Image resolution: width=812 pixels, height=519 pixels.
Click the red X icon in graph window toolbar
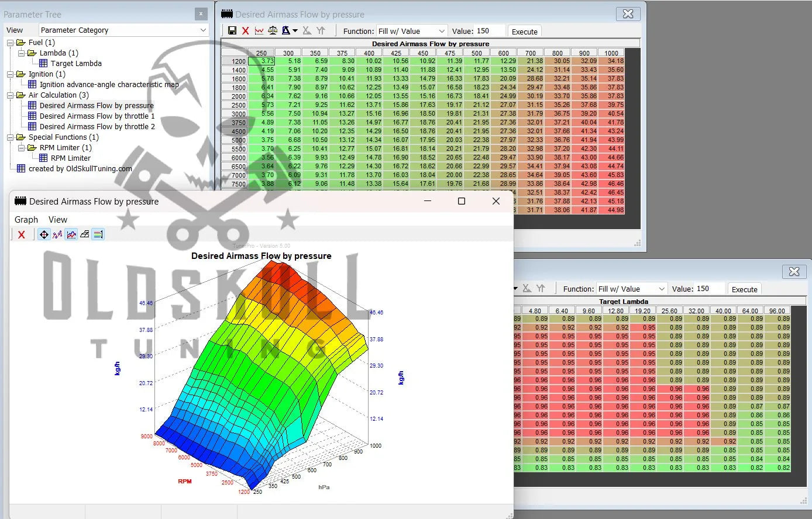pos(22,234)
